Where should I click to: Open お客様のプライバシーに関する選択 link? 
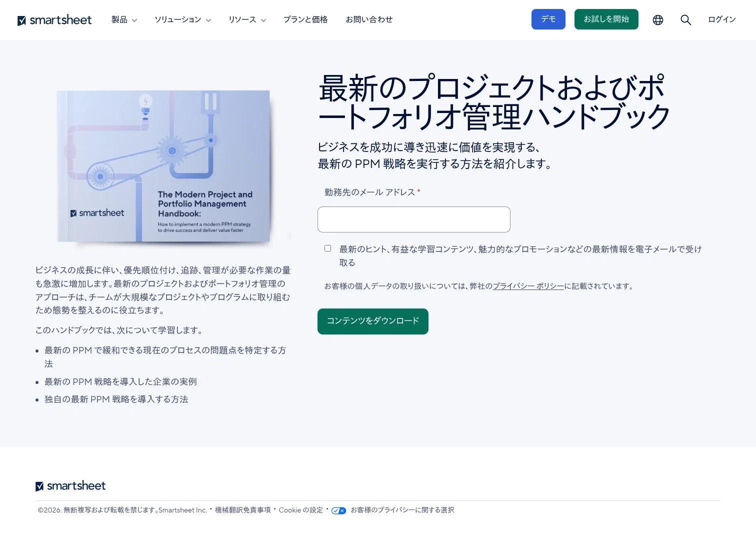click(x=402, y=510)
